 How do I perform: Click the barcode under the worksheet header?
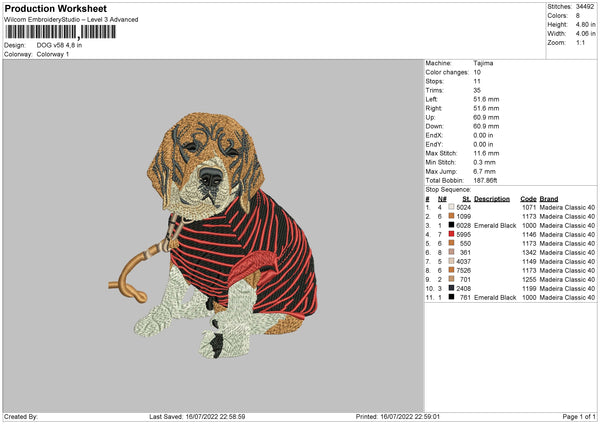tap(60, 32)
